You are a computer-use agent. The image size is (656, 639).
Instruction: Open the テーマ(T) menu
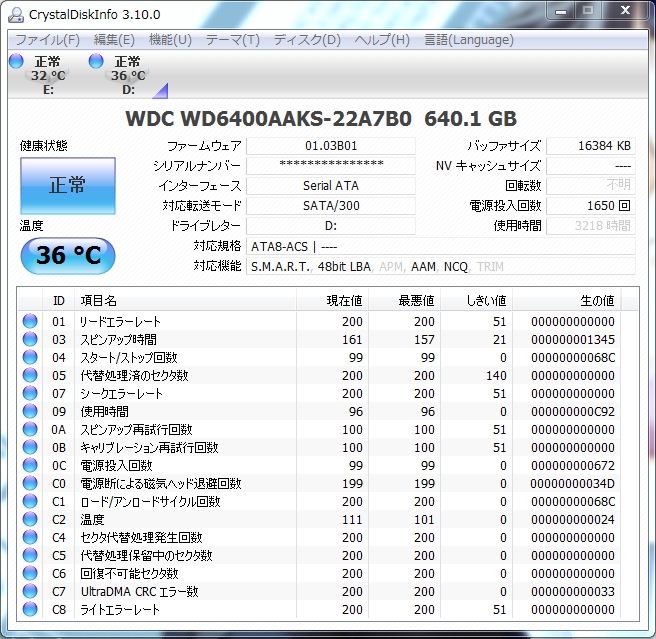pos(233,40)
